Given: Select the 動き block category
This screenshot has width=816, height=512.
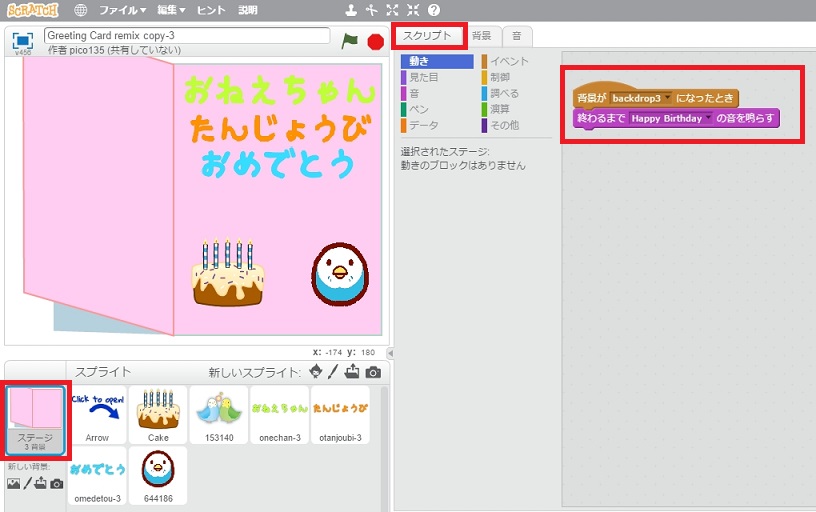Looking at the screenshot, I should click(437, 61).
